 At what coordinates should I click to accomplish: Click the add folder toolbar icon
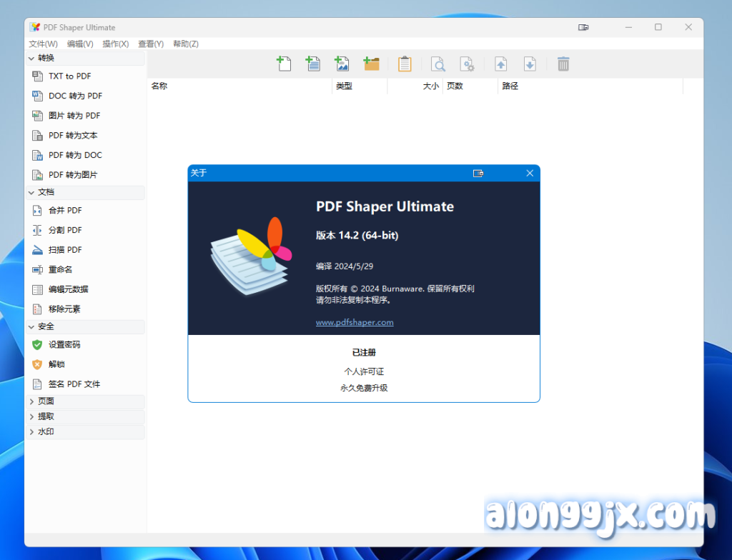371,64
